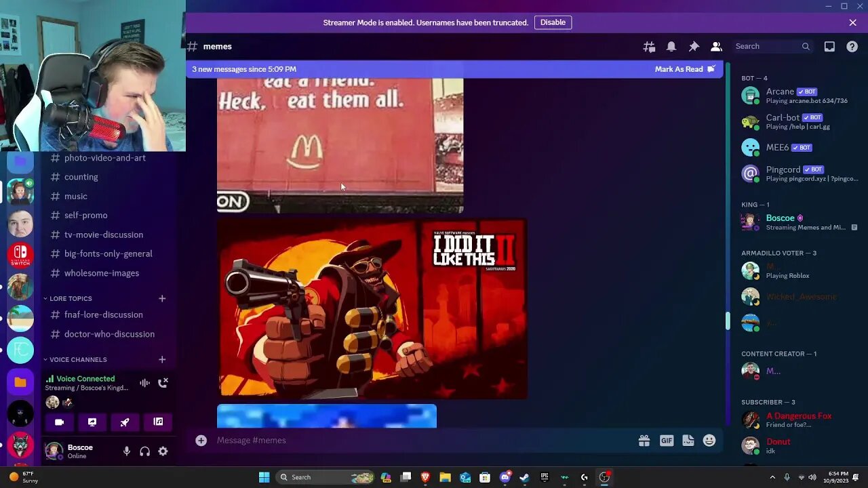Open User Settings gear icon
Screen dimensions: 868x488
coord(163,451)
